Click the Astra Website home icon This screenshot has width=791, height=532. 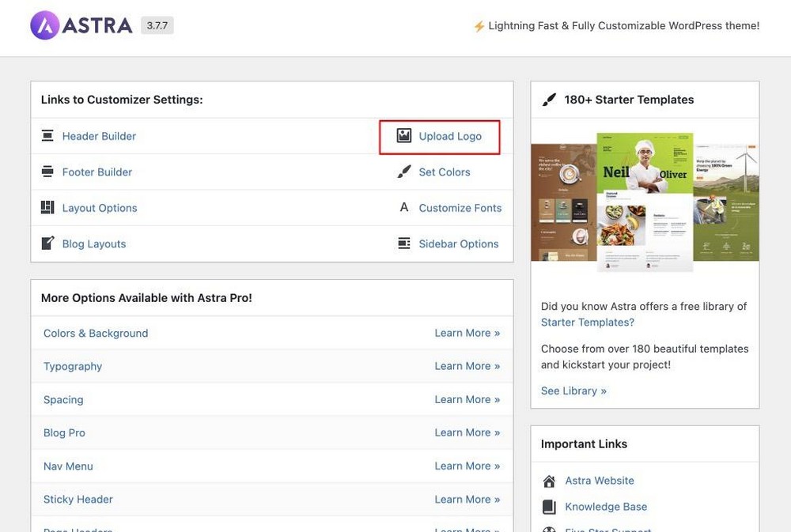pyautogui.click(x=549, y=481)
